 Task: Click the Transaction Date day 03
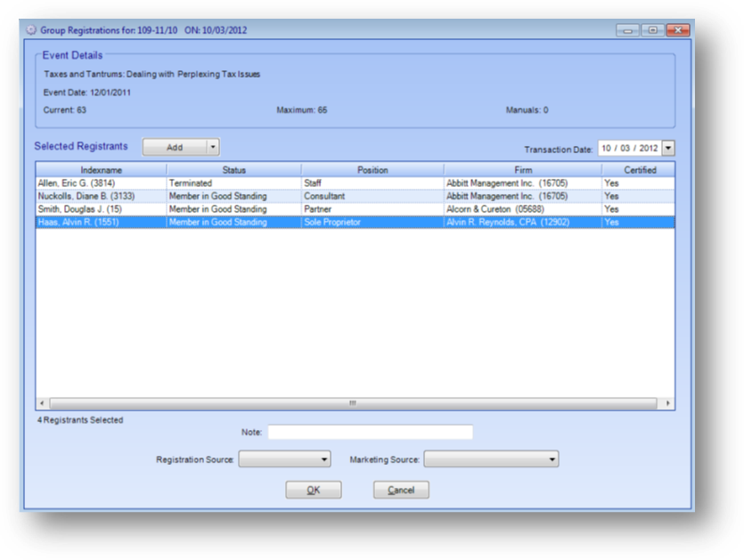coord(625,148)
